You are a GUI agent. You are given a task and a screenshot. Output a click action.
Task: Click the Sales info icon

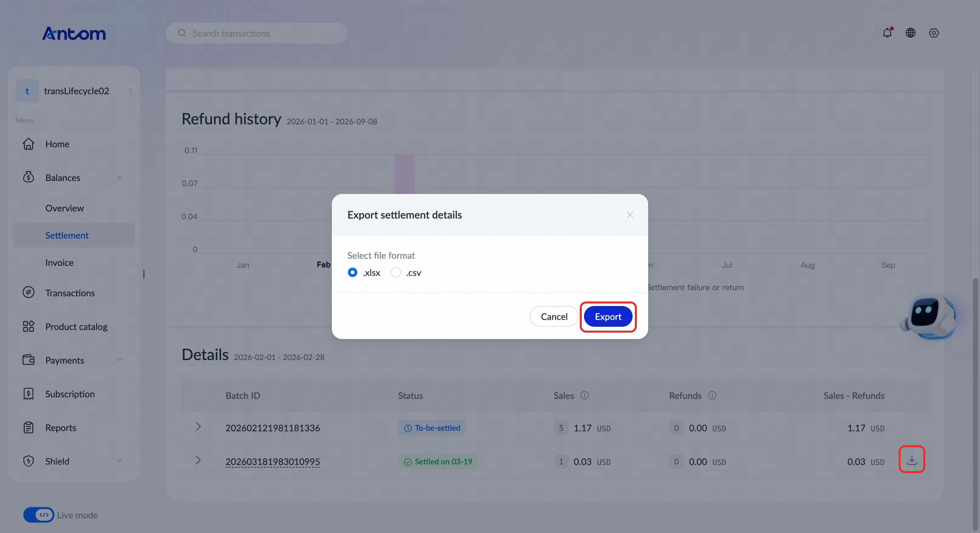(x=584, y=395)
